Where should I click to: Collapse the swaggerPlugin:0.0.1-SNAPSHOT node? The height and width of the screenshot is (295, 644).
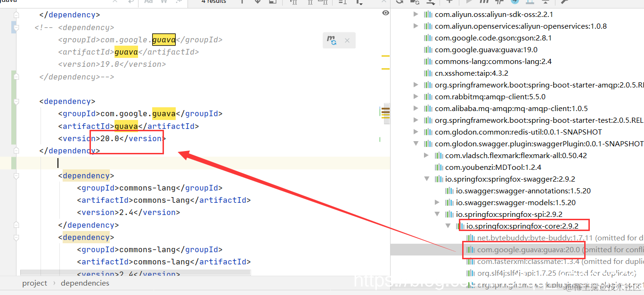click(416, 144)
